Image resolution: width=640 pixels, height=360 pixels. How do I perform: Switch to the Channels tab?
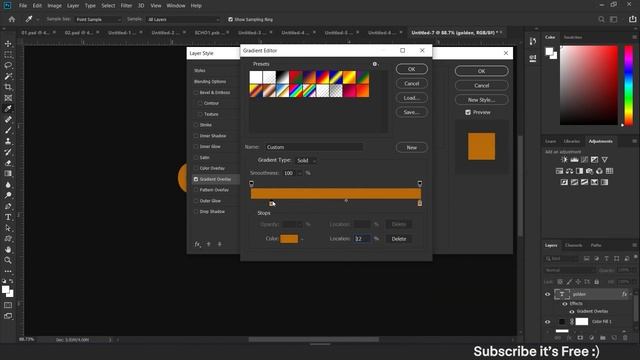[573, 245]
